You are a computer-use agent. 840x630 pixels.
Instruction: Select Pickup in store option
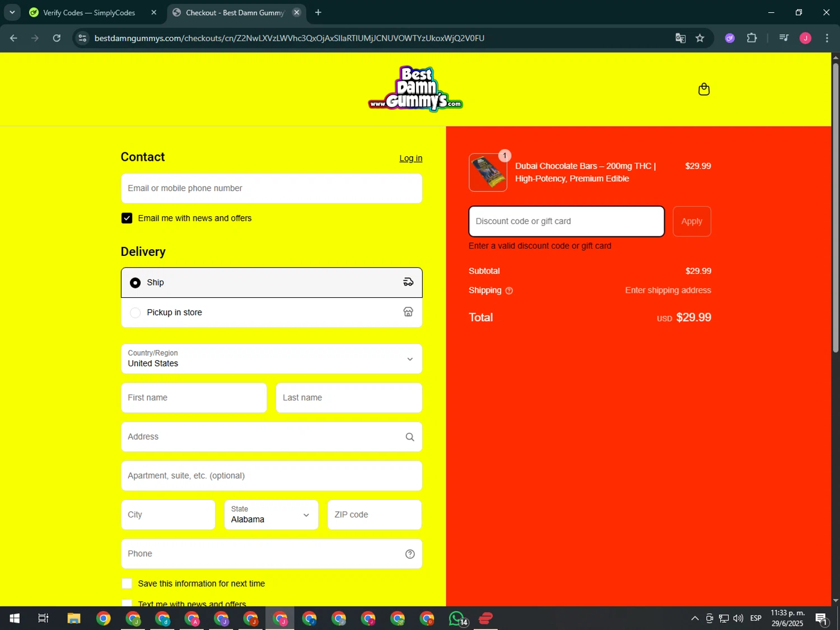click(x=272, y=312)
